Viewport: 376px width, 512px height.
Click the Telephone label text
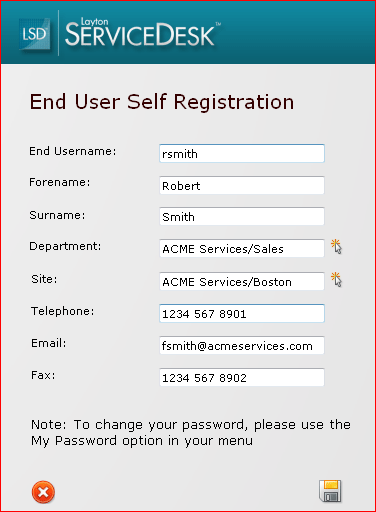pos(63,311)
